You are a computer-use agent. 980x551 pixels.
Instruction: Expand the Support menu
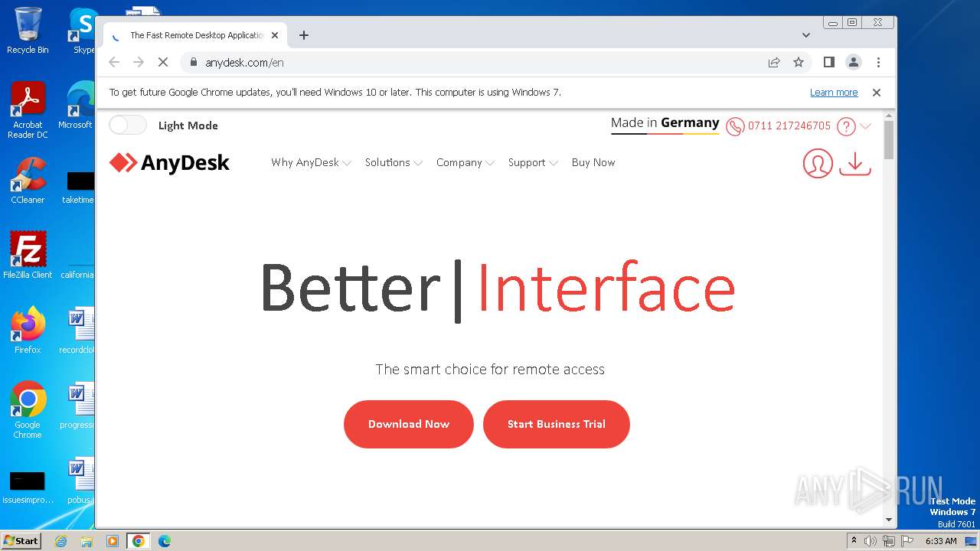[x=533, y=162]
